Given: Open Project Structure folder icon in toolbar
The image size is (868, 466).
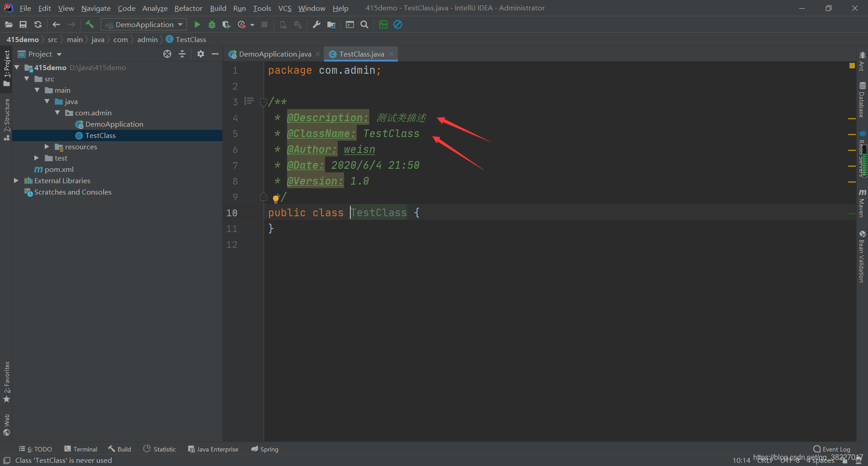Looking at the screenshot, I should tap(331, 24).
